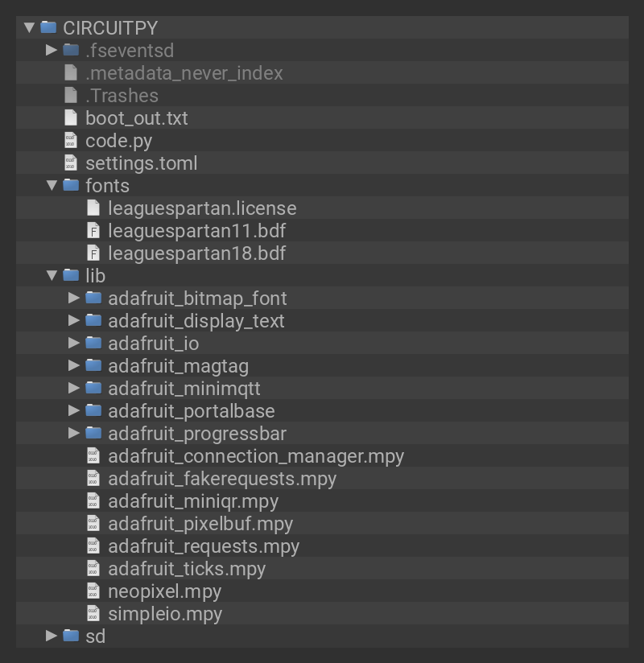644x663 pixels.
Task: Select the leaguespartan.license file name
Action: point(202,209)
